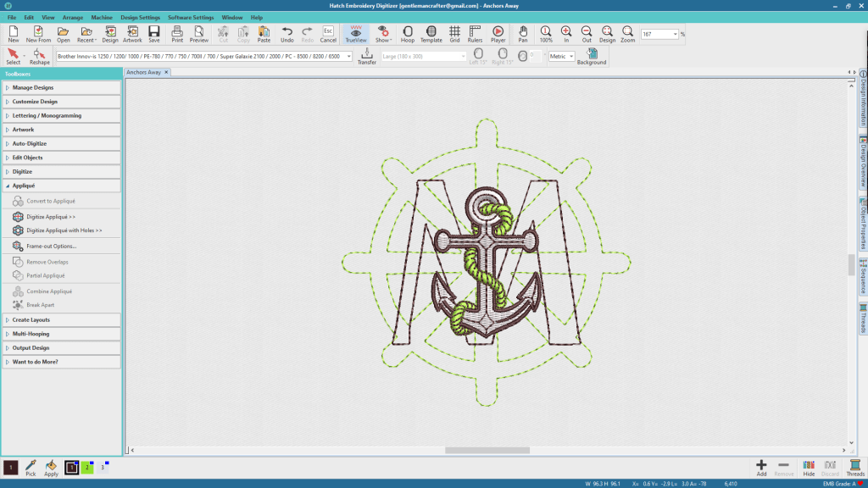868x488 pixels.
Task: Open the Metric units dropdown
Action: [561, 57]
